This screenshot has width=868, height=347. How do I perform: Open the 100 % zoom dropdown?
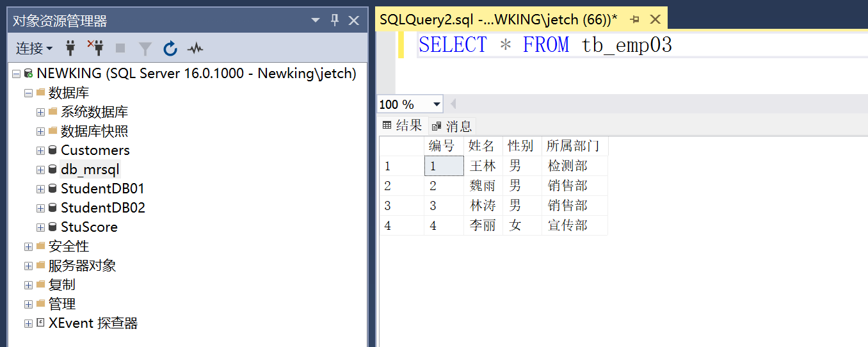pos(437,104)
